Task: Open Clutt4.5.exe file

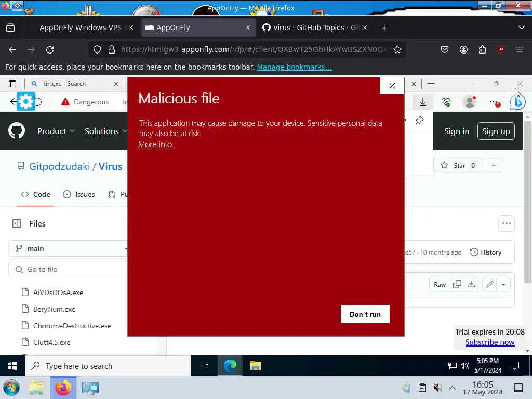Action: click(x=52, y=342)
